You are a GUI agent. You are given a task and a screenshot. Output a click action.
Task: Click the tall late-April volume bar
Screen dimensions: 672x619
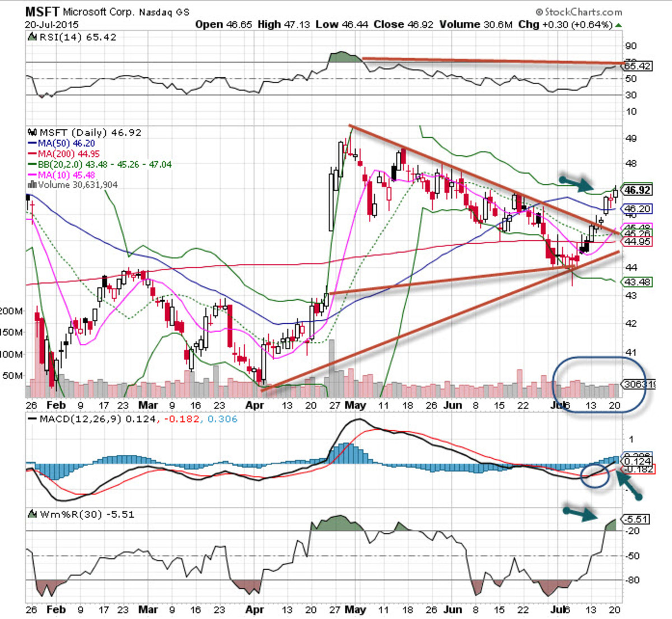332,369
